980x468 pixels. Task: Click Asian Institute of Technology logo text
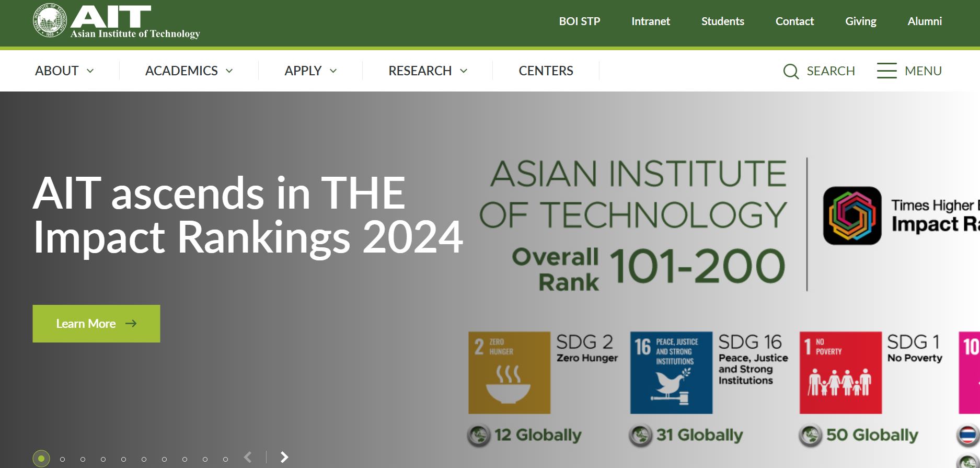135,34
